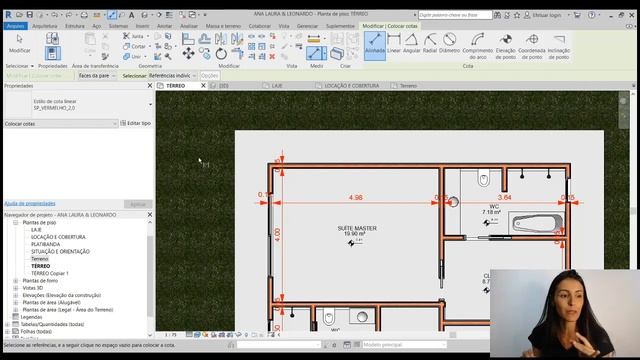This screenshot has width=640, height=360.
Task: Click the Revit R application logo
Action: tap(8, 15)
